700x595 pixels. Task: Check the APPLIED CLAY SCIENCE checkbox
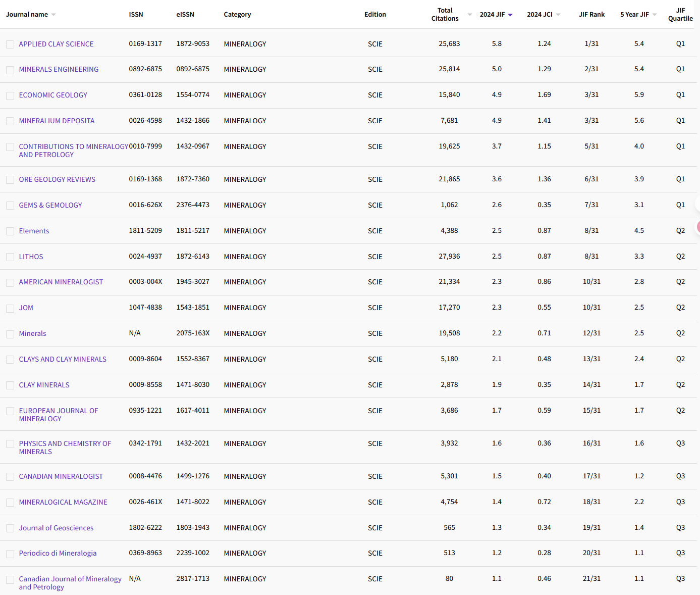[10, 44]
